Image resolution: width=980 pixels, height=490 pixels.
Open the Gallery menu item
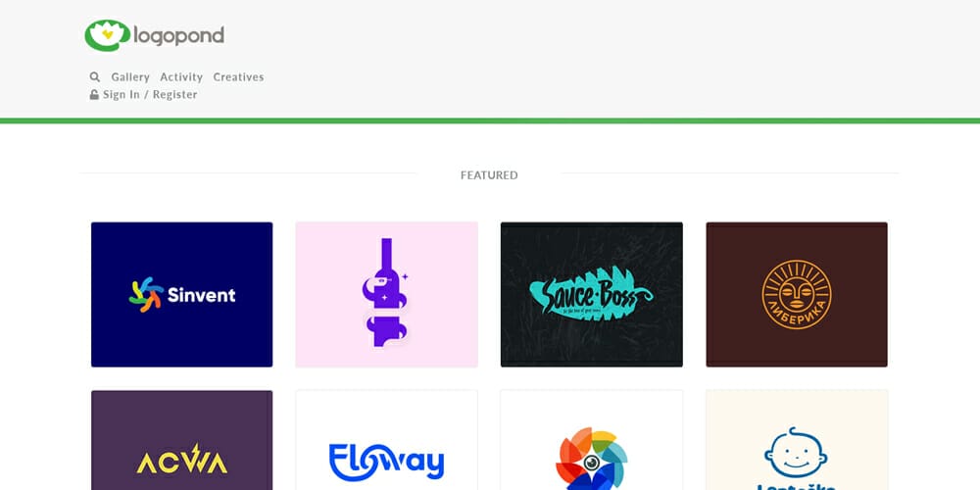[x=130, y=76]
